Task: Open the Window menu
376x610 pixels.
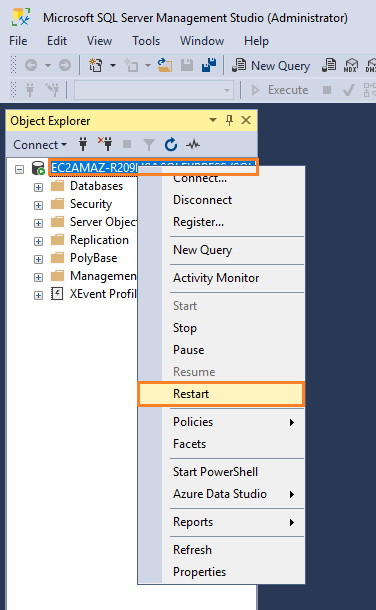Action: [x=202, y=41]
